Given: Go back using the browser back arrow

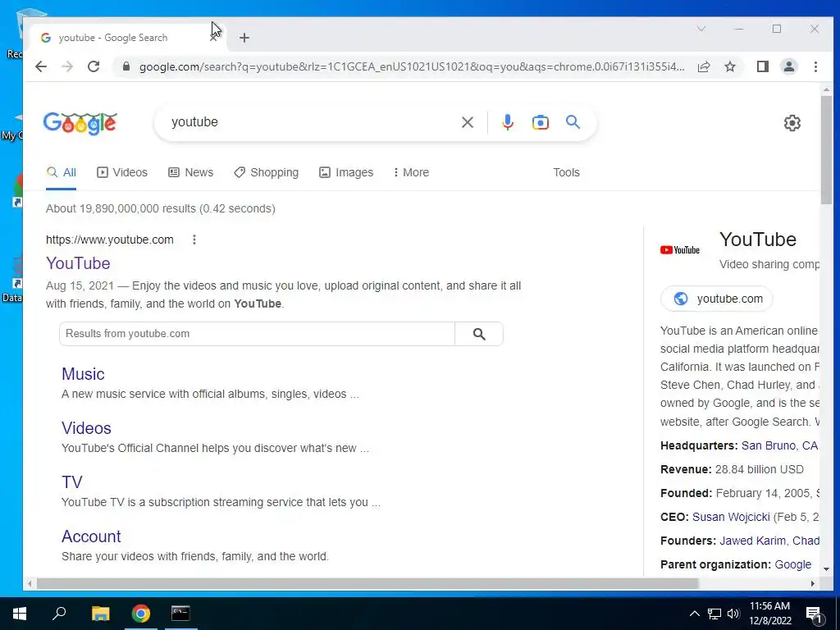Looking at the screenshot, I should click(x=41, y=66).
